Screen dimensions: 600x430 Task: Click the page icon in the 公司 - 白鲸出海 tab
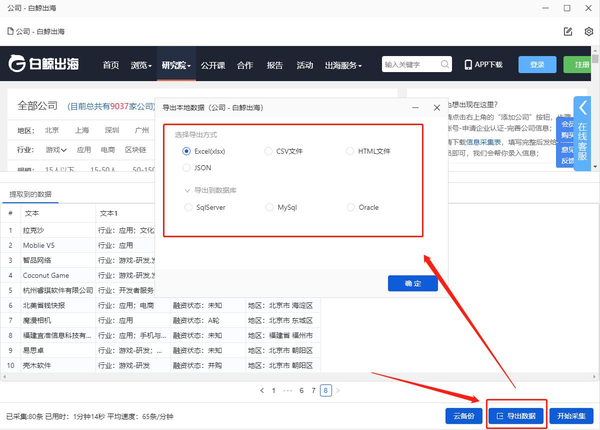pos(10,31)
